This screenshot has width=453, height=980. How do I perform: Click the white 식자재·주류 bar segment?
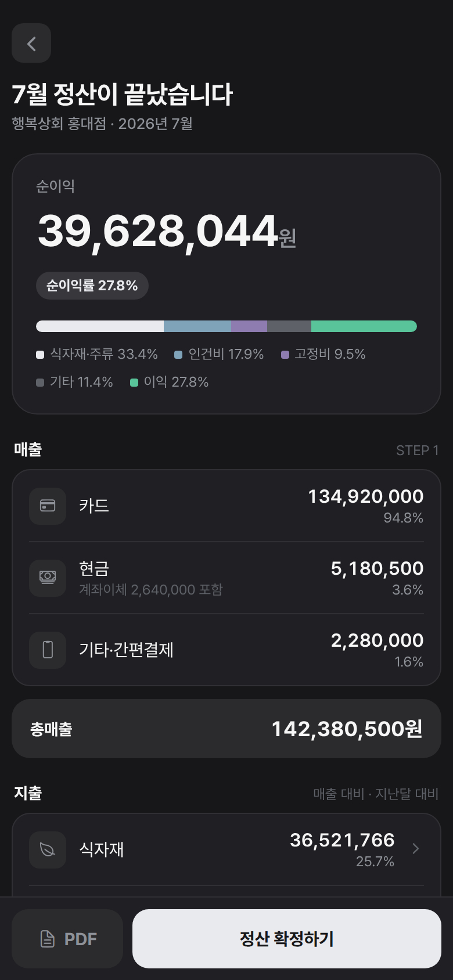click(100, 326)
